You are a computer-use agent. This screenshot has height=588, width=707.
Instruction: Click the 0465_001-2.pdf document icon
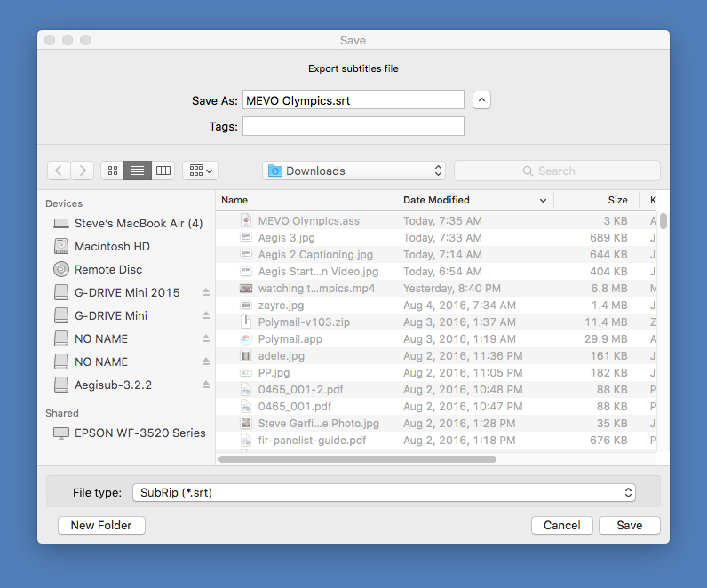(x=246, y=390)
